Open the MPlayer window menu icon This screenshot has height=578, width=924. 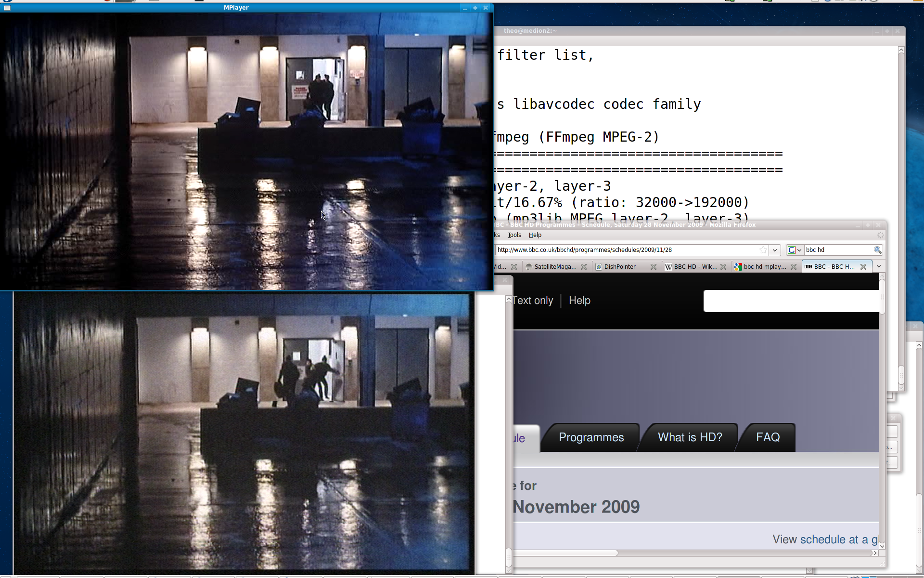(7, 8)
